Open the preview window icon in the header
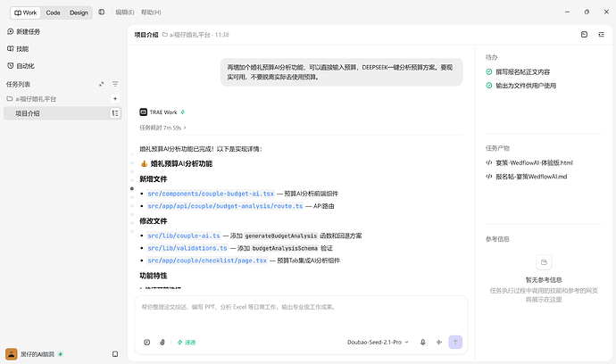The image size is (616, 364). click(x=584, y=35)
